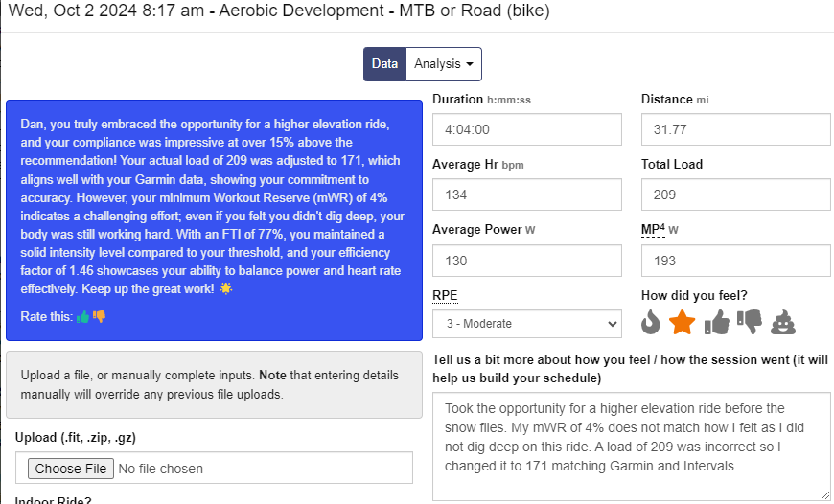The width and height of the screenshot is (834, 504).
Task: Click the Choose File upload button
Action: coord(71,469)
